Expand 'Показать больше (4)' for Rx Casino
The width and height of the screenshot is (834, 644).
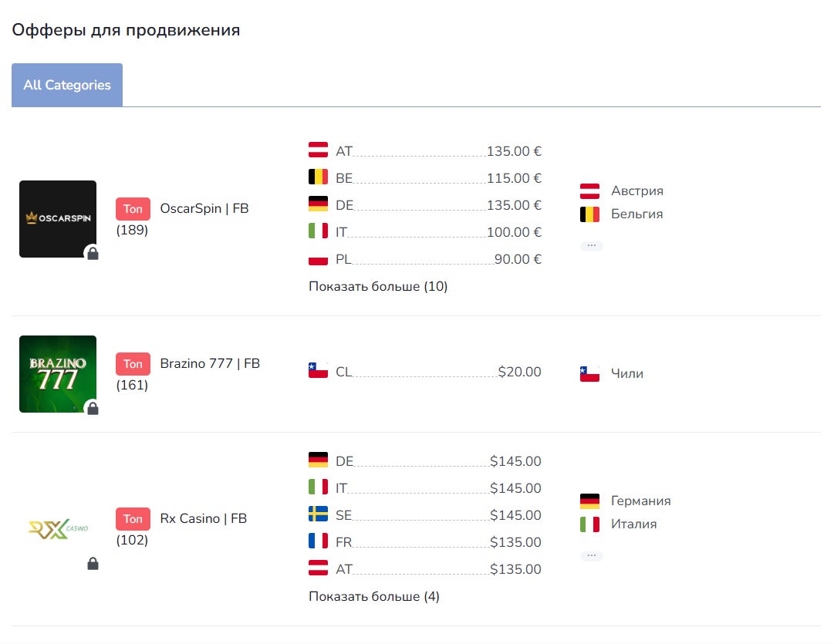374,597
